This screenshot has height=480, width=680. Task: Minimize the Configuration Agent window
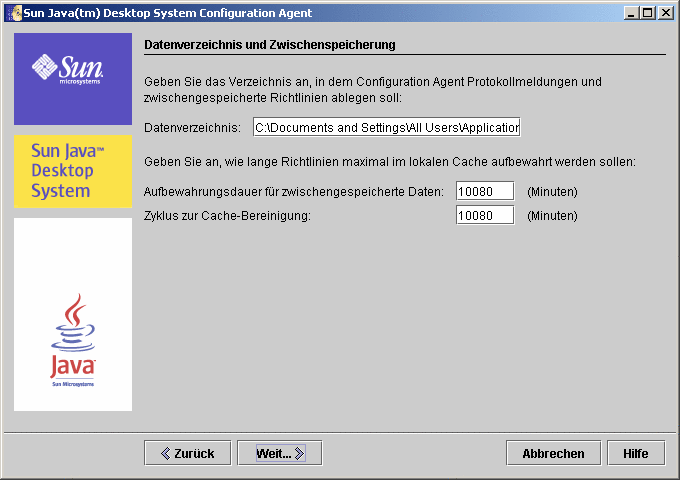coord(631,13)
